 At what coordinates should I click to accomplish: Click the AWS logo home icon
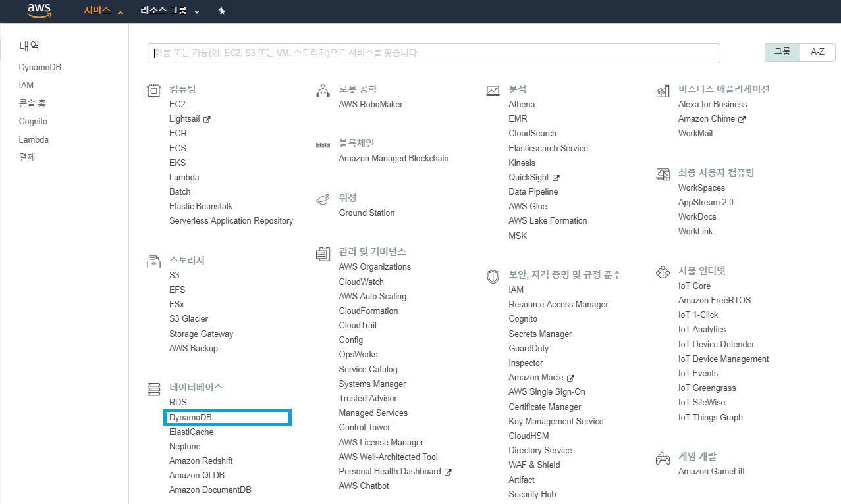(40, 11)
